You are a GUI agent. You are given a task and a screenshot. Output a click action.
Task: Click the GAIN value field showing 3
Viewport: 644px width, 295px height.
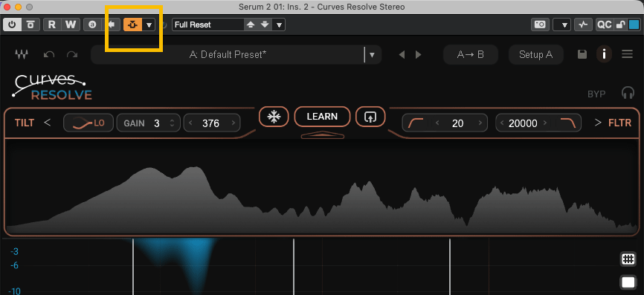(156, 123)
